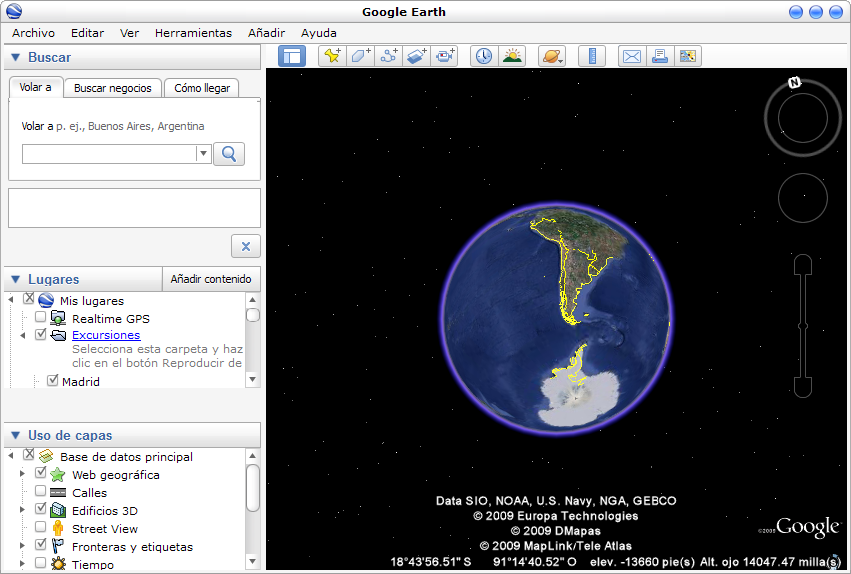Viewport: 851px width, 574px height.
Task: Open the Herramientas menu
Action: click(193, 33)
